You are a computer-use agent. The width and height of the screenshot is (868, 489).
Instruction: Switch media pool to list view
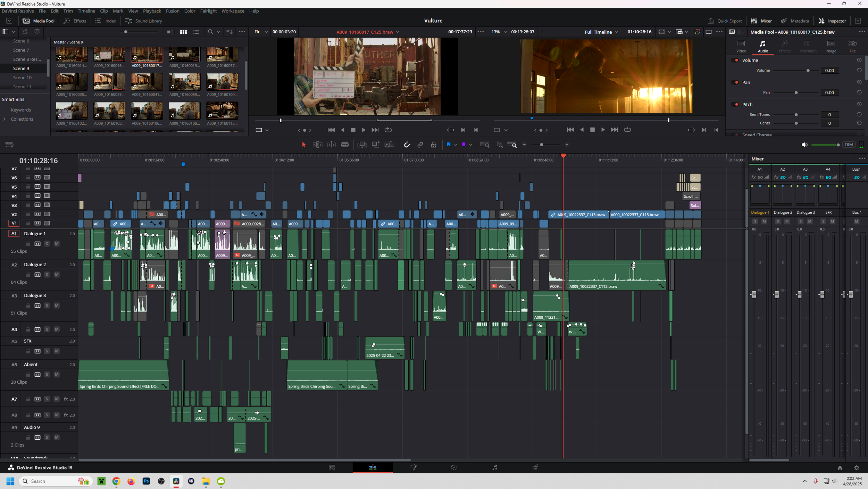196,32
